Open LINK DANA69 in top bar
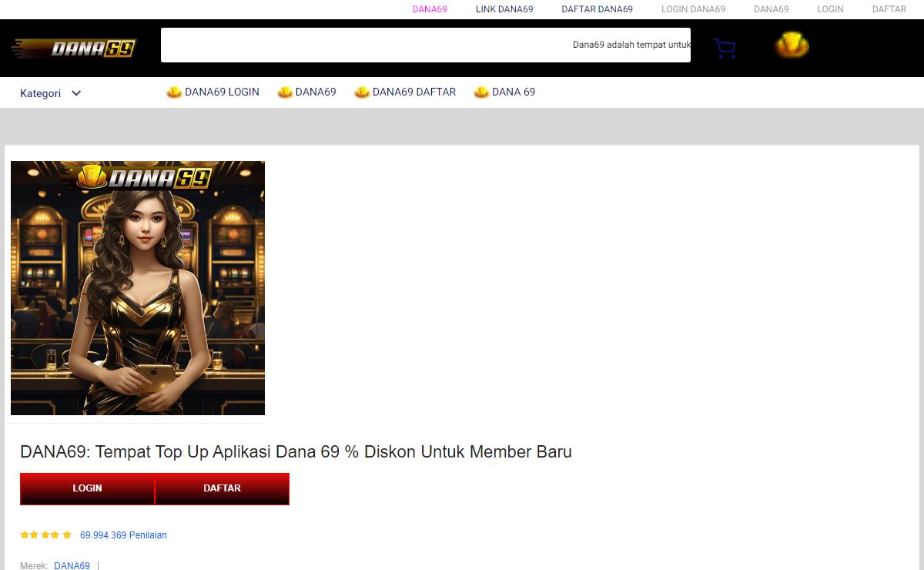The width and height of the screenshot is (924, 570). point(504,9)
